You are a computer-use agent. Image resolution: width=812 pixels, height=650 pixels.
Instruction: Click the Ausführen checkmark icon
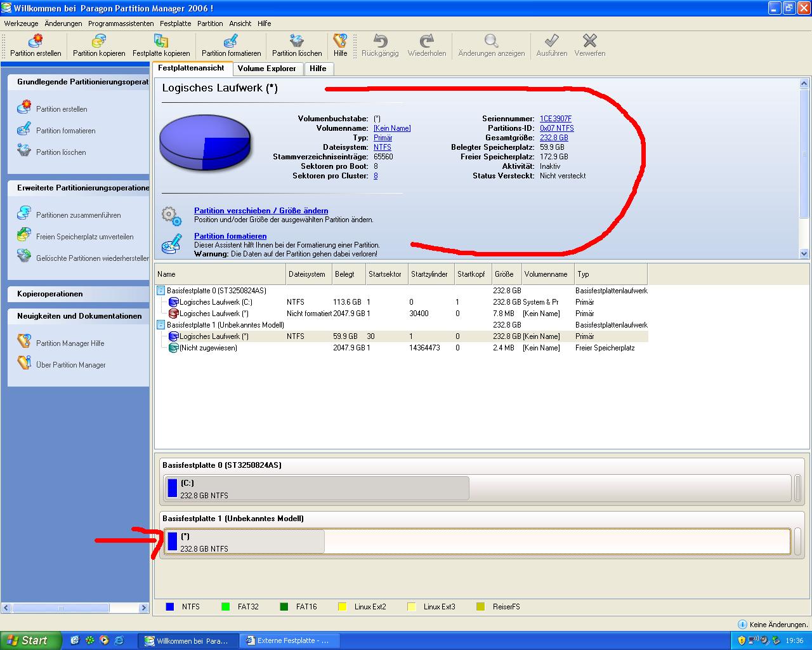point(551,41)
